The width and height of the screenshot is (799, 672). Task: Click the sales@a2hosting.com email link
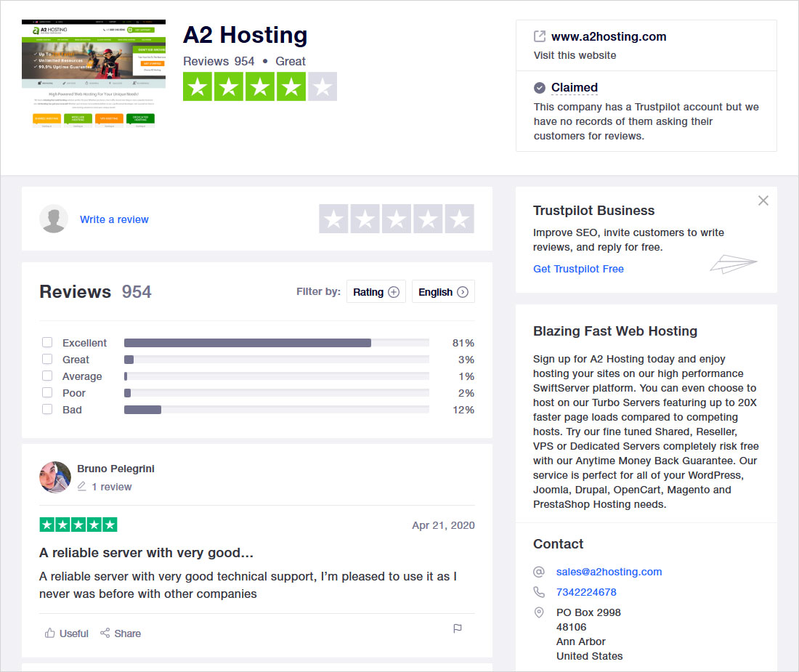coord(609,572)
